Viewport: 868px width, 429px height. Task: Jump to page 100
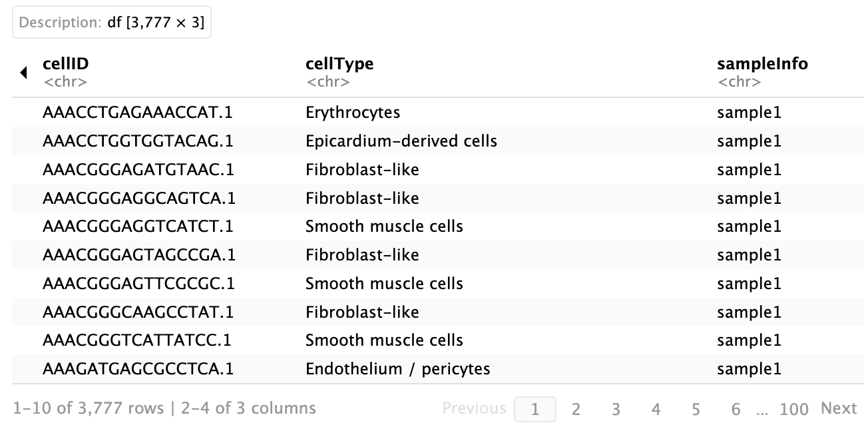[795, 408]
